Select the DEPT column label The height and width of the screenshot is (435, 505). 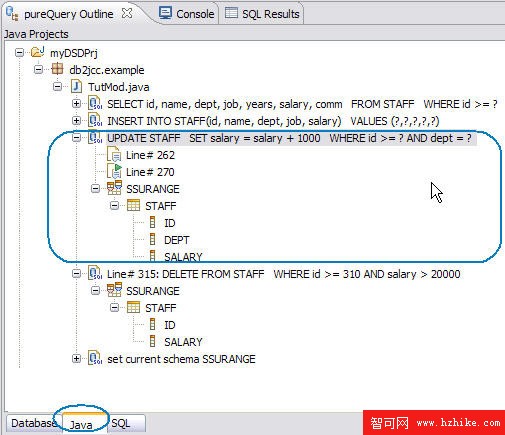point(177,240)
